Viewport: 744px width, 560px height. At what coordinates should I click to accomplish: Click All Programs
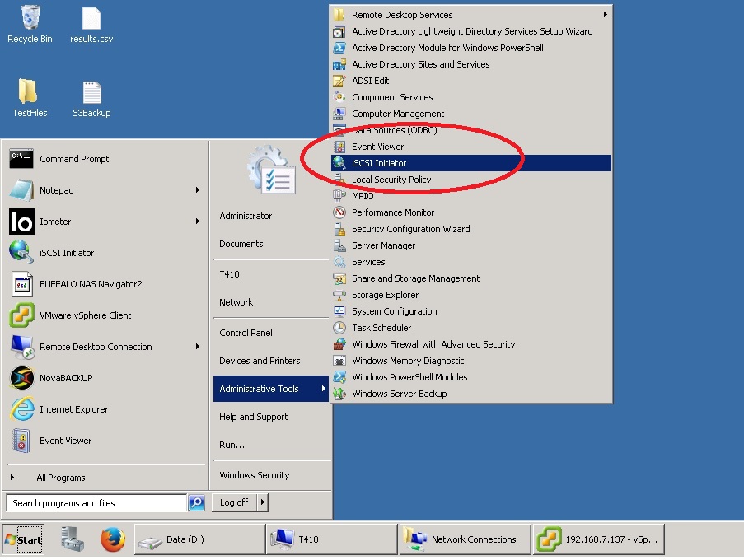pos(60,477)
